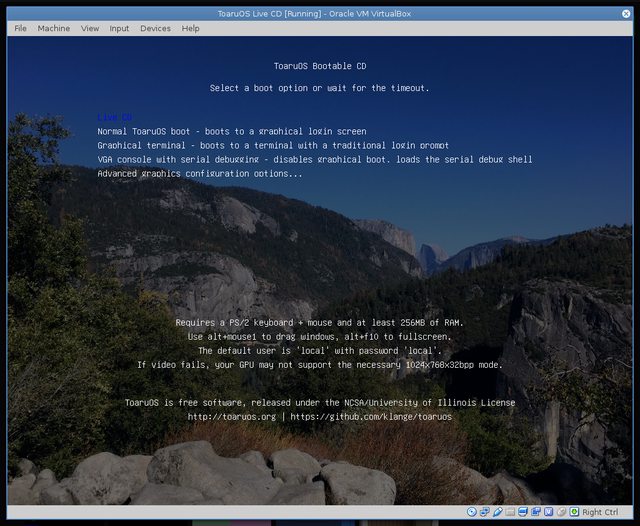Click the gray mouse integration icon
Viewport: 640px width, 526px height.
562,512
